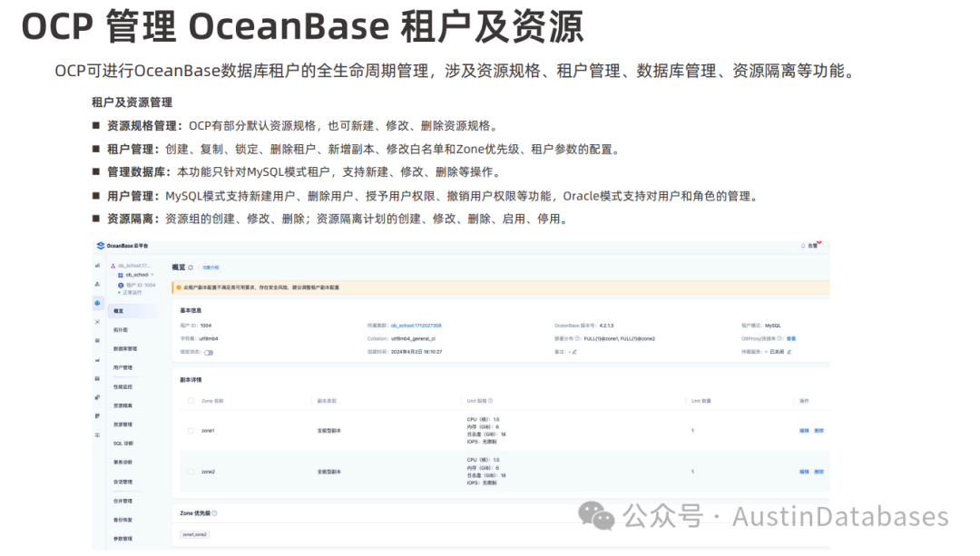The image size is (980, 556).
Task: Check the zone1 row checkbox
Action: (x=191, y=431)
